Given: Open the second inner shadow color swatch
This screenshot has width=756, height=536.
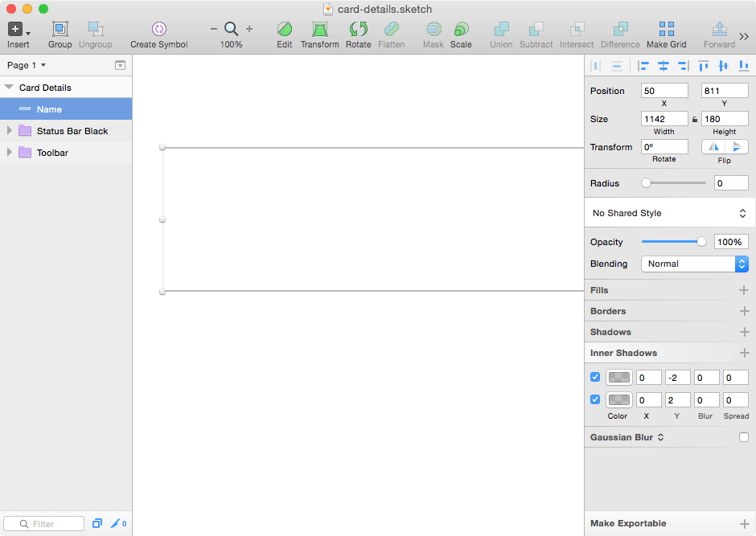Looking at the screenshot, I should point(619,399).
